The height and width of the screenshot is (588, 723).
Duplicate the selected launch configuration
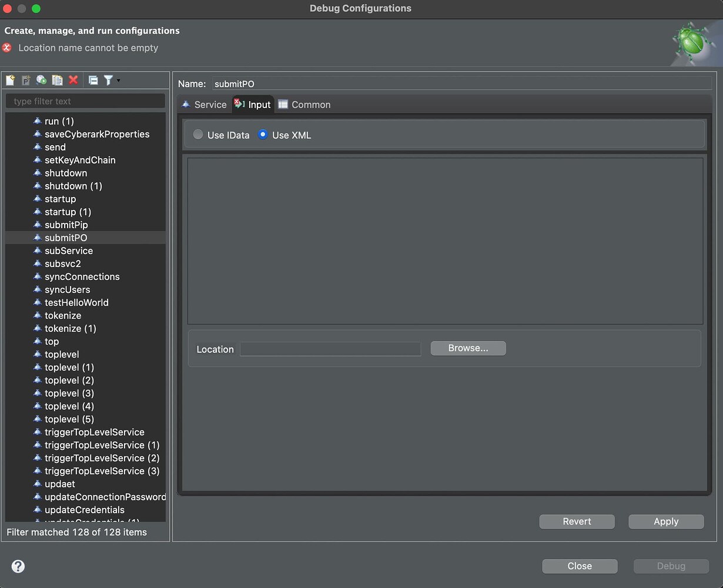57,80
